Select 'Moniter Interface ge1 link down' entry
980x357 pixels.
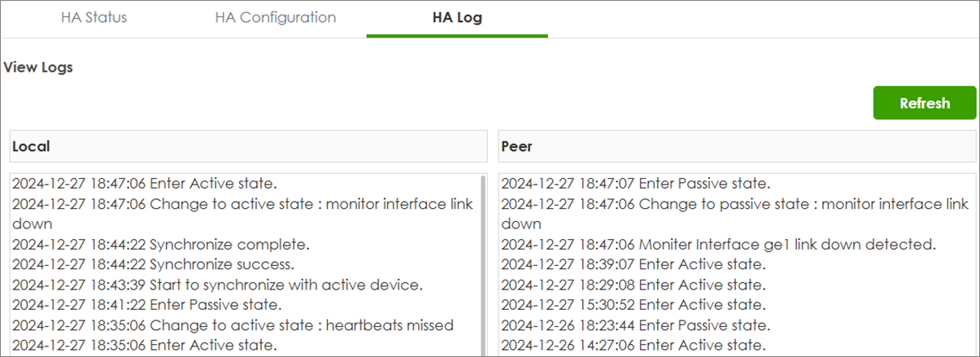pyautogui.click(x=719, y=244)
